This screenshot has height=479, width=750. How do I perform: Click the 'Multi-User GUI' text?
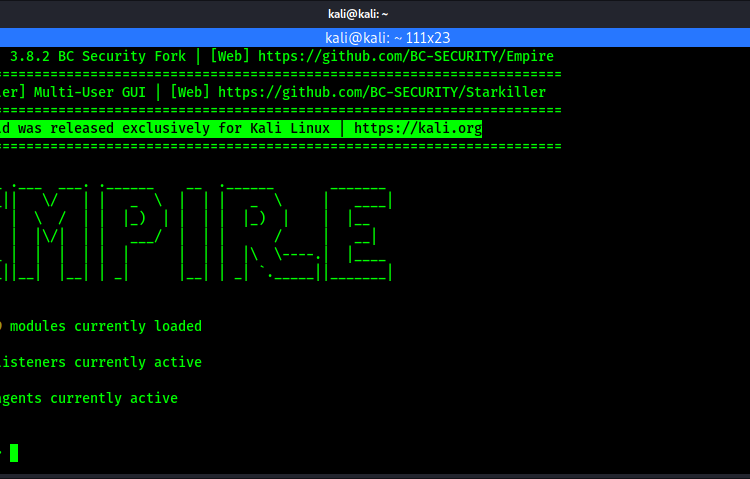click(93, 92)
